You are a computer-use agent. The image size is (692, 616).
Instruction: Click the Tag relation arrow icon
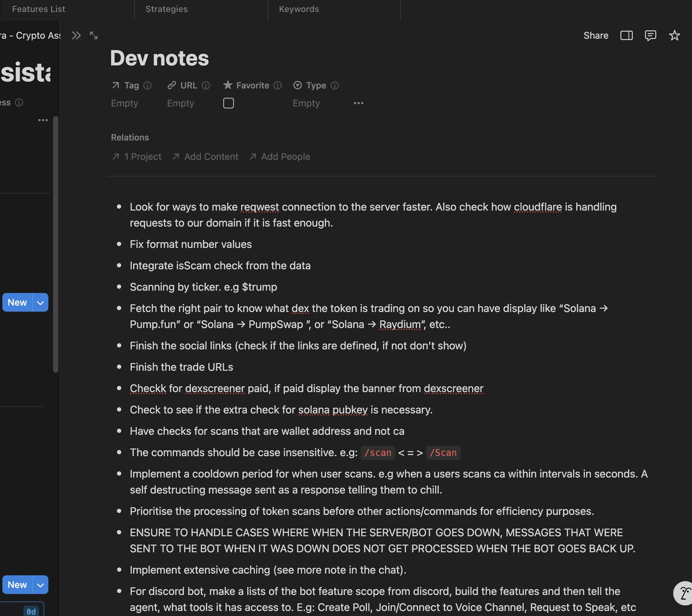(x=116, y=85)
